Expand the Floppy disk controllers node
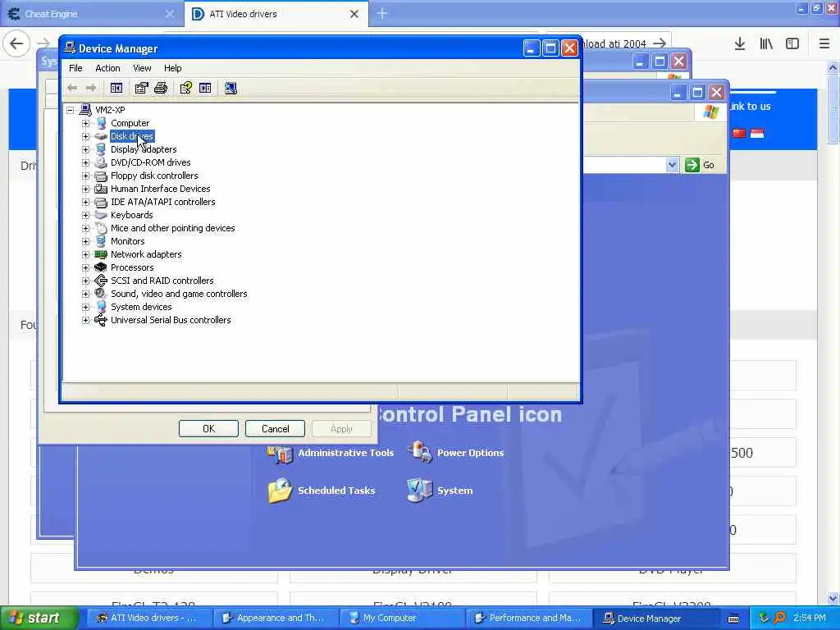This screenshot has height=630, width=840. (x=85, y=176)
